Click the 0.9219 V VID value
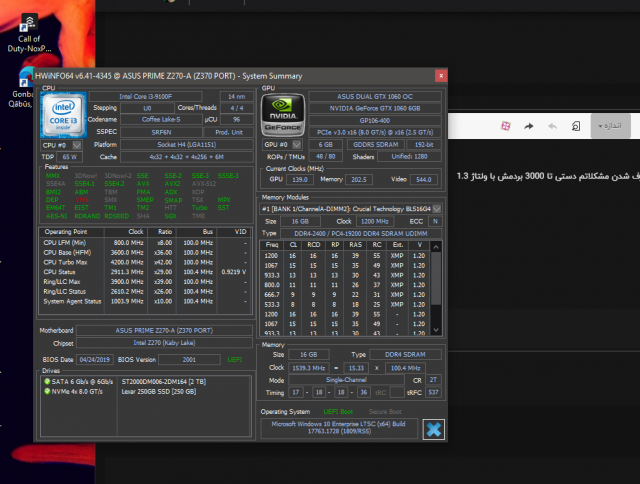This screenshot has height=484, width=640. click(x=234, y=272)
